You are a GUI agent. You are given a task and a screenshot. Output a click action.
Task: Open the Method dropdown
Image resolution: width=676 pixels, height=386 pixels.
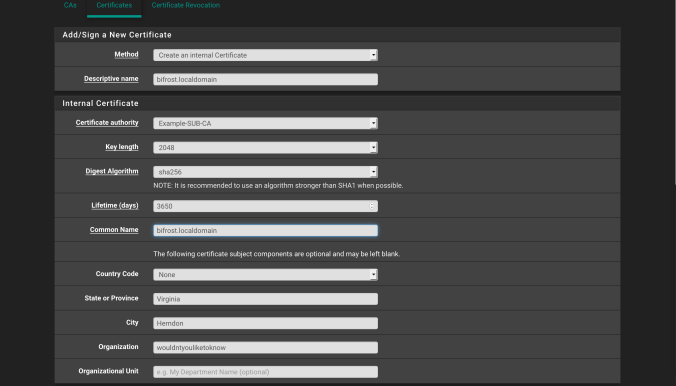[266, 55]
